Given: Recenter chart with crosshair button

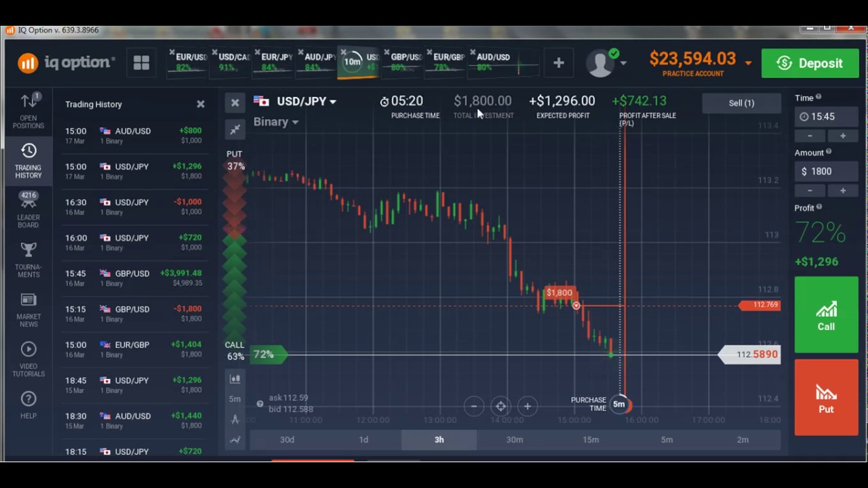Looking at the screenshot, I should pyautogui.click(x=500, y=406).
